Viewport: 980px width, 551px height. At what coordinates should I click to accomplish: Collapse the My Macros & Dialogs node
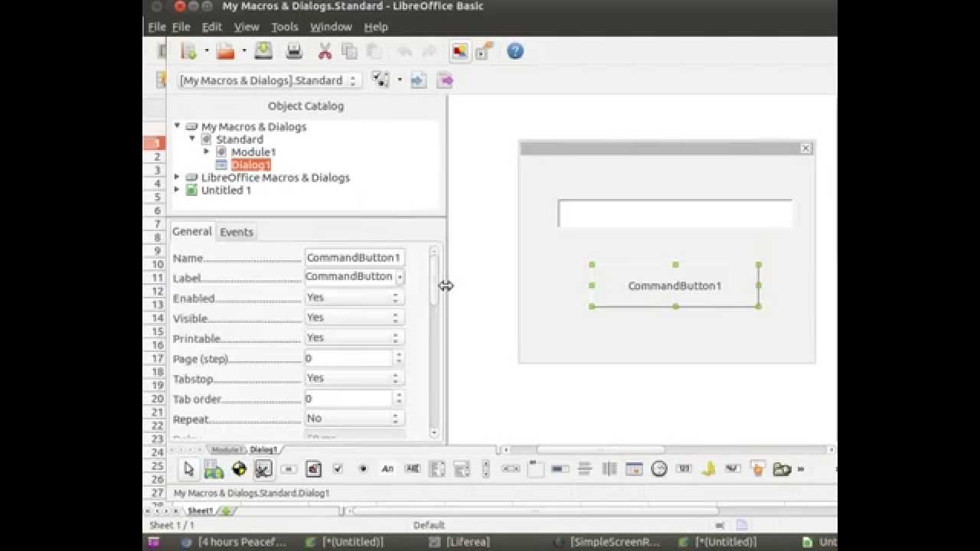pos(178,126)
